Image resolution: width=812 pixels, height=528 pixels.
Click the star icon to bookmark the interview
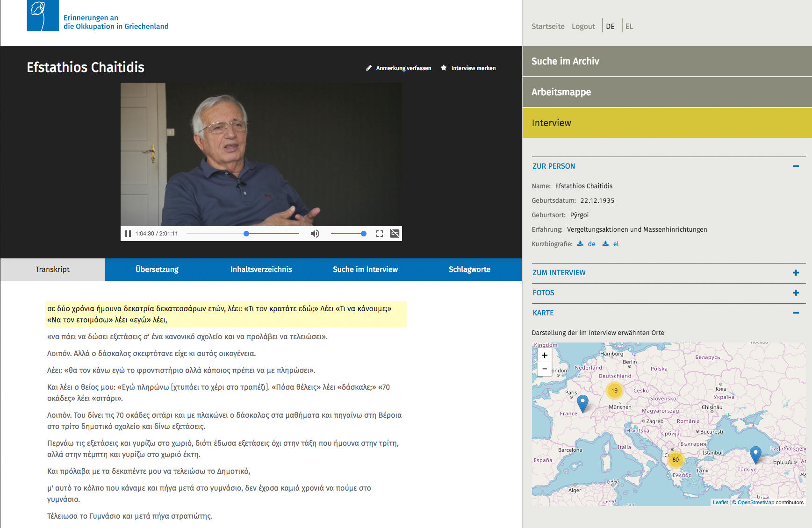[444, 68]
